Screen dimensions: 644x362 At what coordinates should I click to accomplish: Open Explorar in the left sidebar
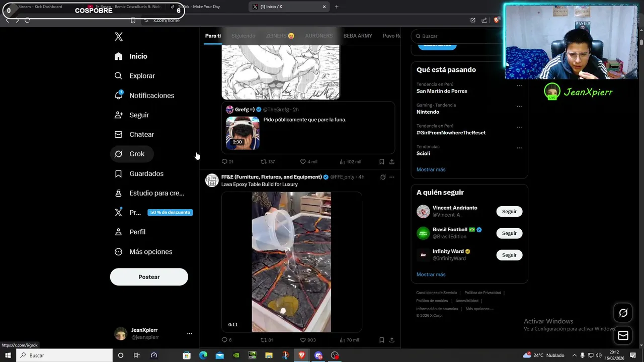point(135,76)
